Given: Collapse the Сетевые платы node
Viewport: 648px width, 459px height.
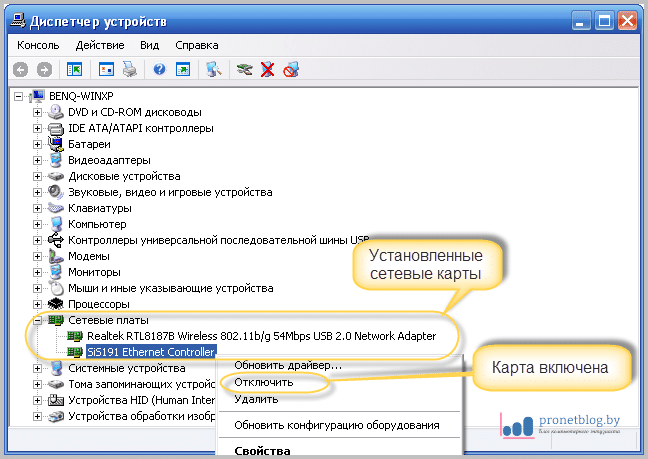Looking at the screenshot, I should [x=38, y=320].
